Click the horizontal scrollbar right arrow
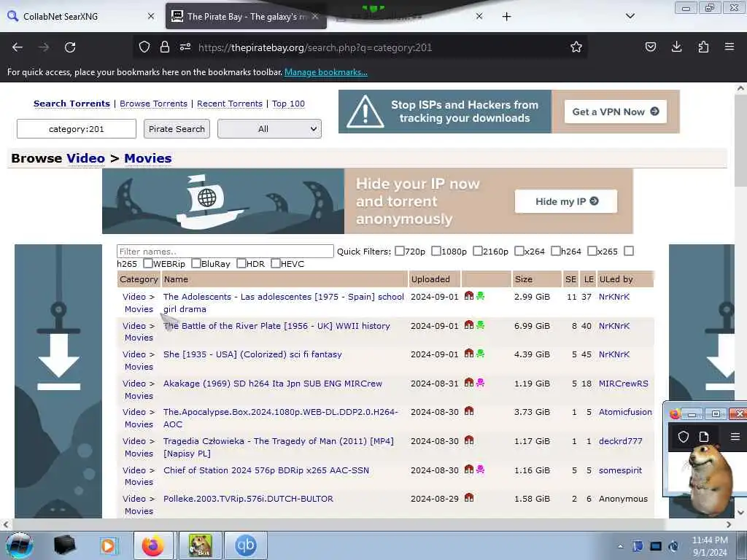 pos(729,524)
